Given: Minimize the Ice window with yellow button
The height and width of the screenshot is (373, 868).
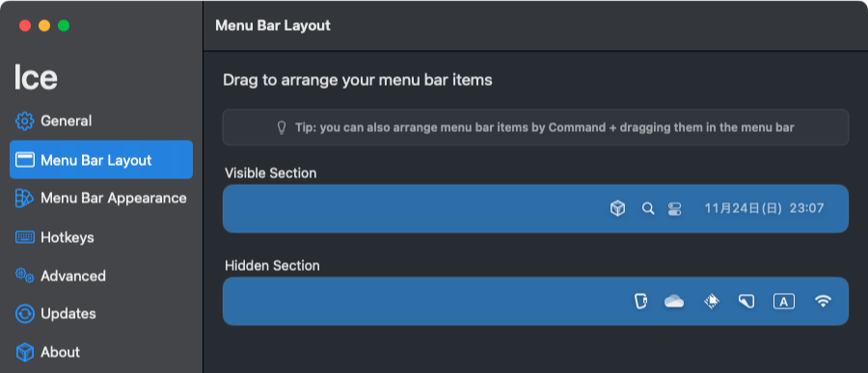Looking at the screenshot, I should pos(44,25).
